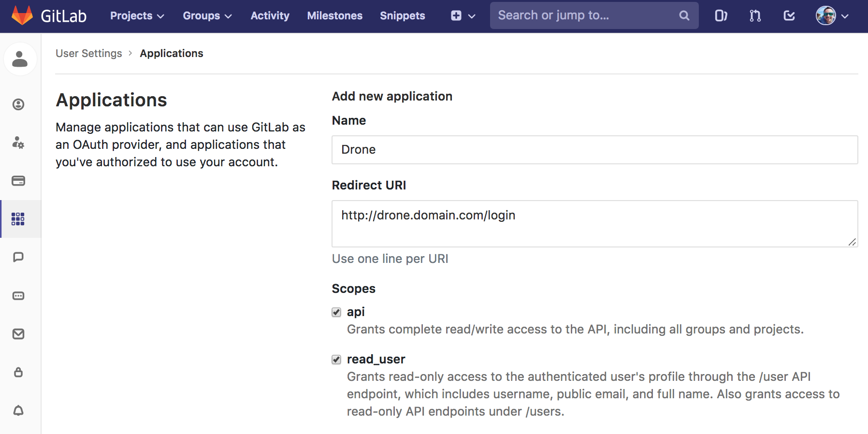The width and height of the screenshot is (868, 434).
Task: Uncheck the read_user scope checkbox
Action: click(336, 360)
